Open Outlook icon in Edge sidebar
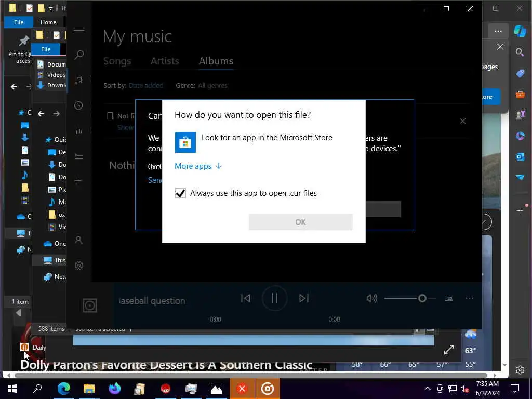 [x=520, y=156]
